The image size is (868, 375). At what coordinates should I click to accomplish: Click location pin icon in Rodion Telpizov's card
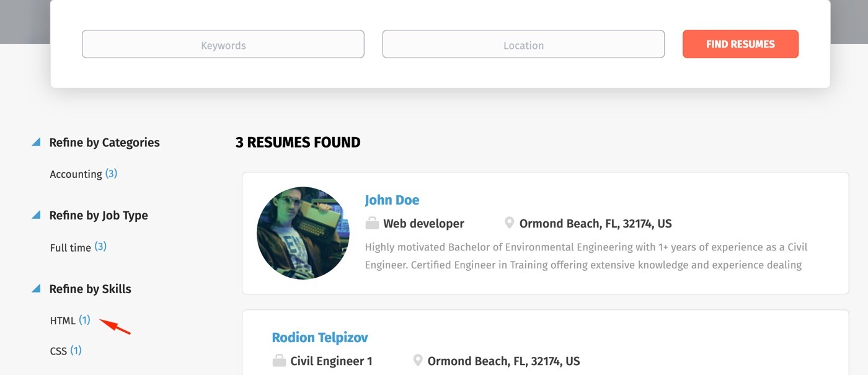(x=418, y=361)
